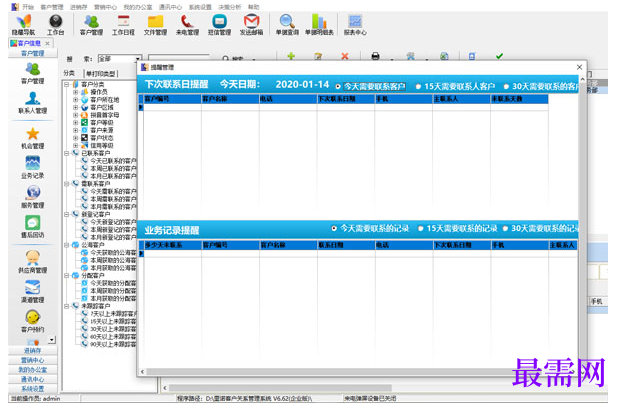The image size is (624, 404).
Task: Select tree item 7天以上未跟踪客户
Action: point(113,314)
